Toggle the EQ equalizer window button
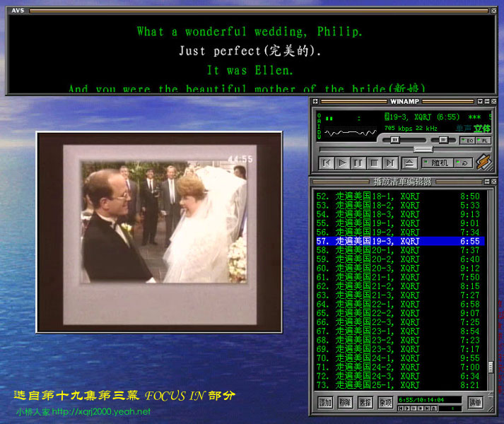This screenshot has height=424, width=504. (x=467, y=141)
